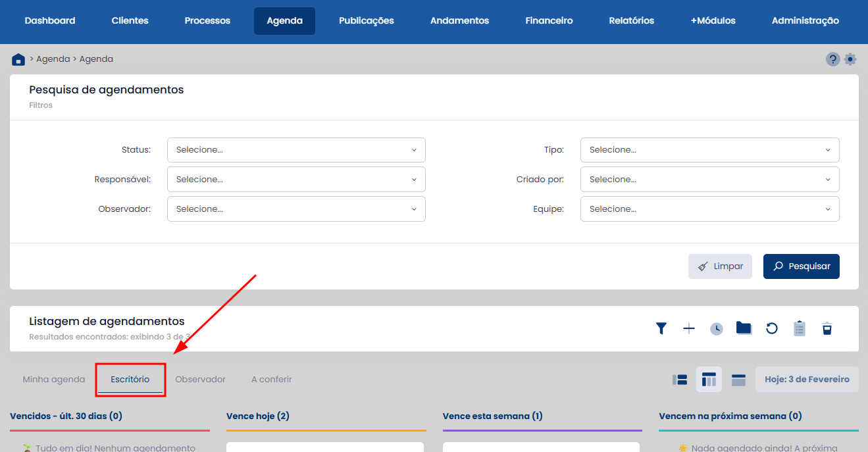Screen dimensions: 868x452
Task: Switch to the calendar panel layout view
Action: 738,380
